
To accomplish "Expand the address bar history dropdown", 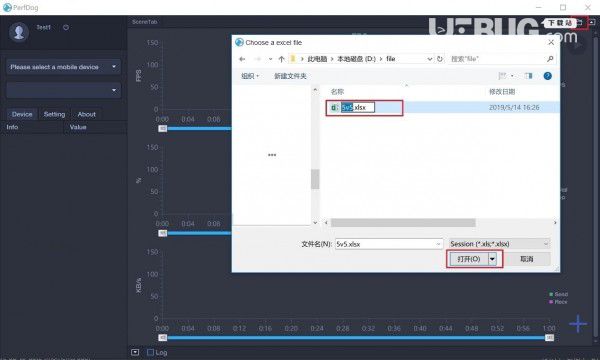I will click(430, 59).
